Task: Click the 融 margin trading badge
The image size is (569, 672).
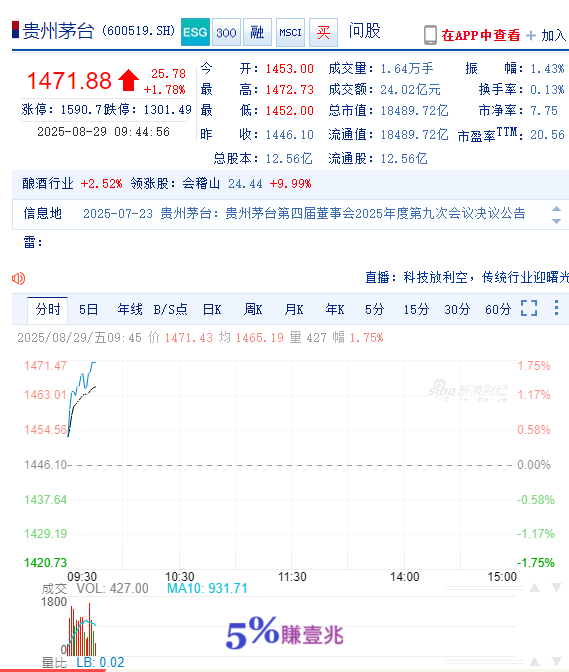Action: coord(258,32)
